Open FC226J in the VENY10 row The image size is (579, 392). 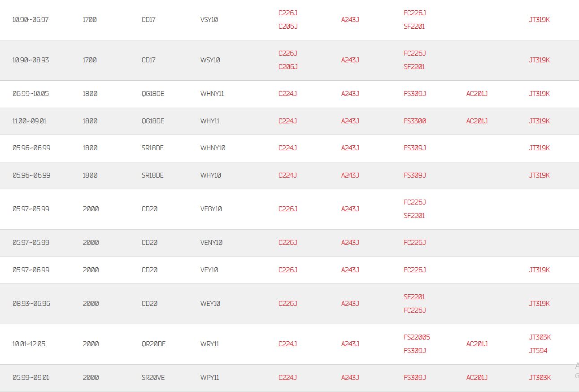415,243
